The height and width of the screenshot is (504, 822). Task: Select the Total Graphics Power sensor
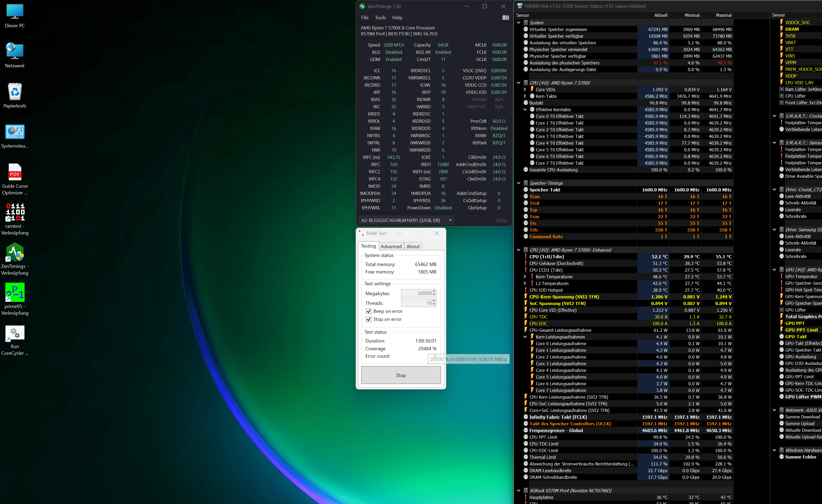click(x=800, y=316)
